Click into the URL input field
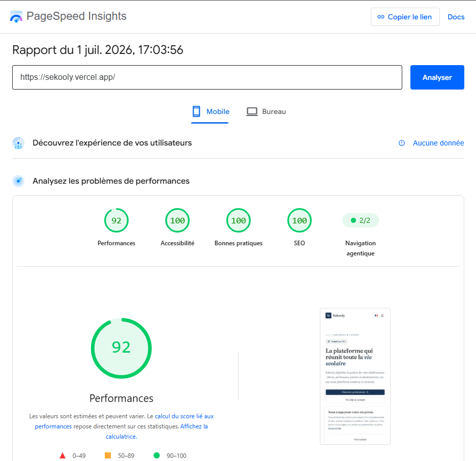 207,77
